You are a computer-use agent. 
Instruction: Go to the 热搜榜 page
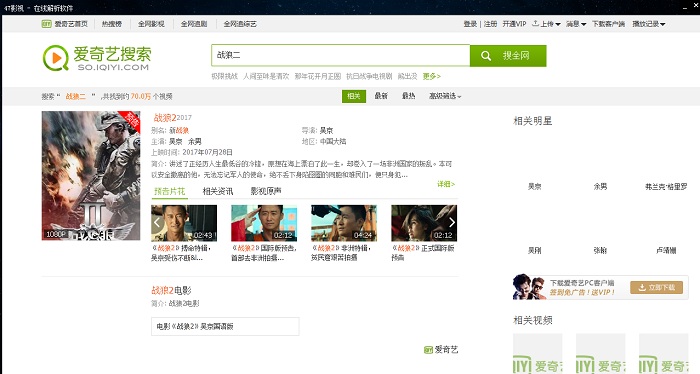pos(112,24)
